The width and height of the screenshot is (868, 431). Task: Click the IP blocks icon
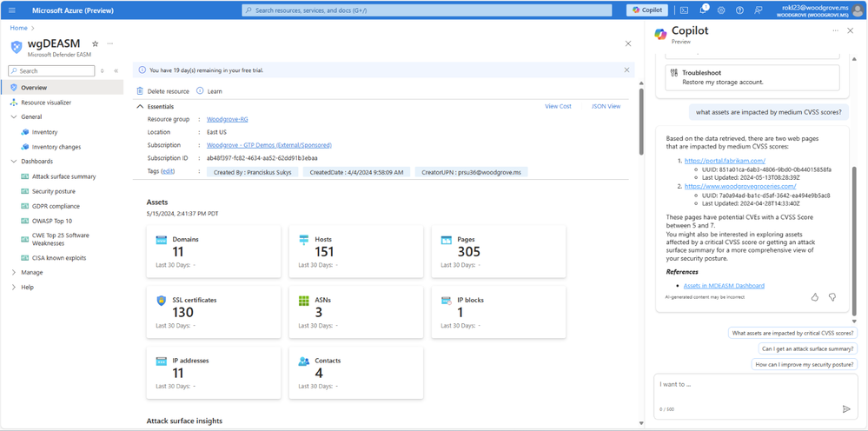coord(447,301)
